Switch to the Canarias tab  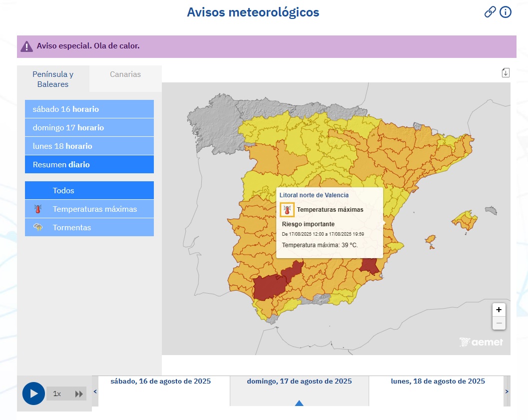coord(125,74)
